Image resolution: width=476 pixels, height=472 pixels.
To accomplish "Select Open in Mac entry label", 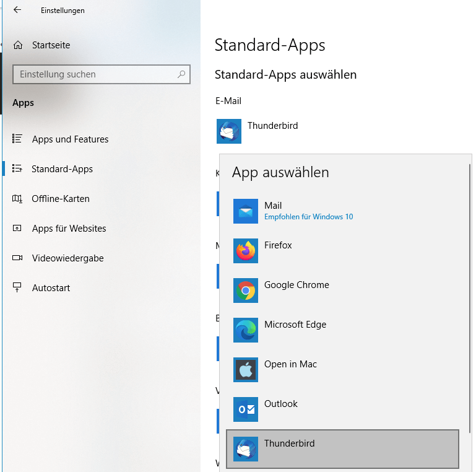I will click(290, 364).
